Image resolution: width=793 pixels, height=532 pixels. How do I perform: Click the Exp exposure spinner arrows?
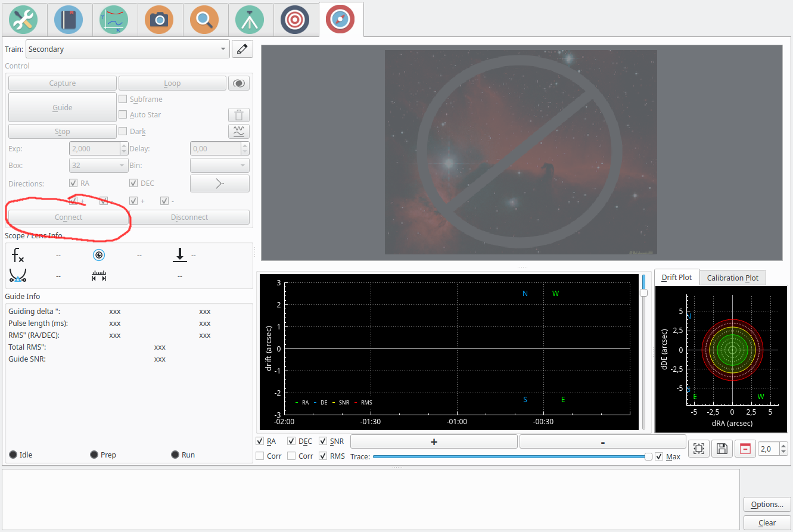(x=124, y=149)
